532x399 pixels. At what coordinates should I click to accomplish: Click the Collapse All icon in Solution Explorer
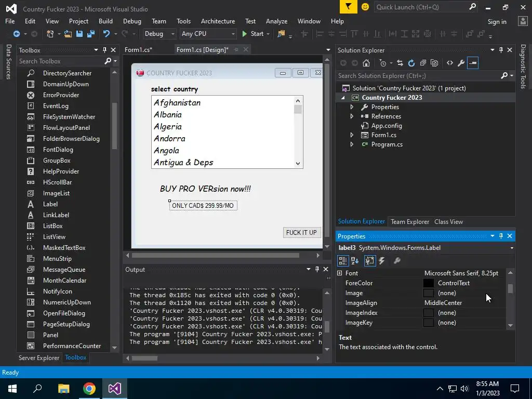tap(423, 63)
